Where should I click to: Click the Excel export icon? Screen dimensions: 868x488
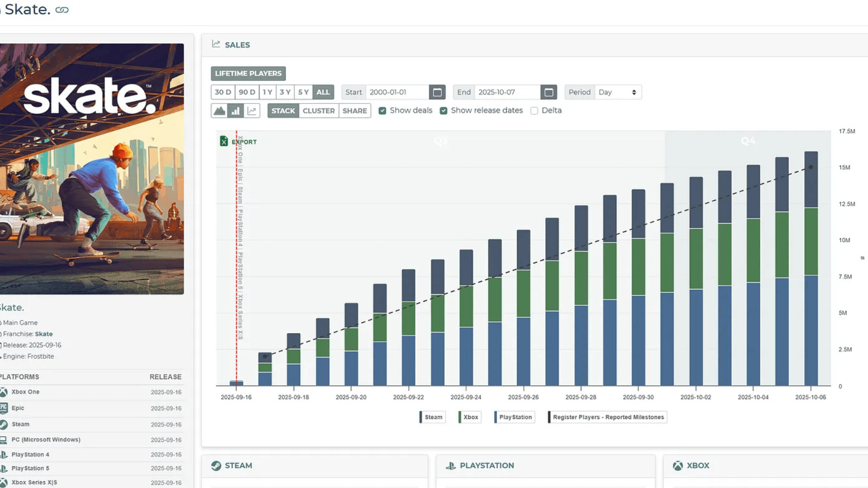224,141
